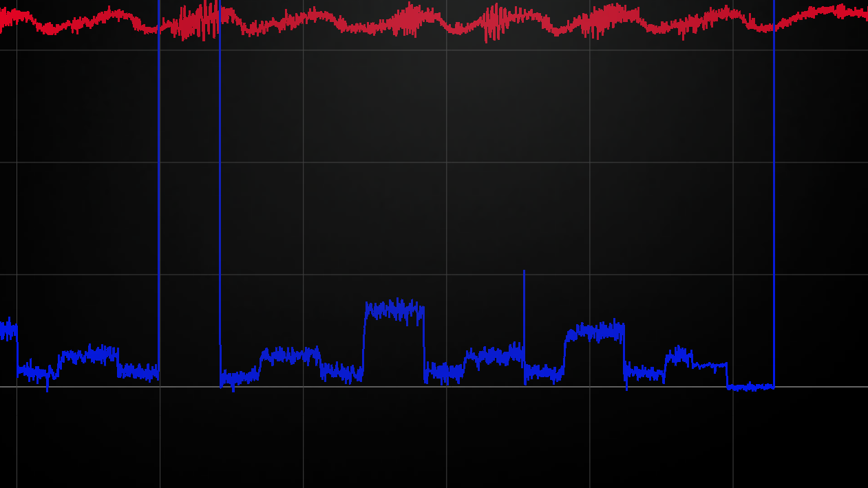Select the red burst above the second-tallest blue plateau
Viewport: 868px width, 488px height.
tap(606, 21)
